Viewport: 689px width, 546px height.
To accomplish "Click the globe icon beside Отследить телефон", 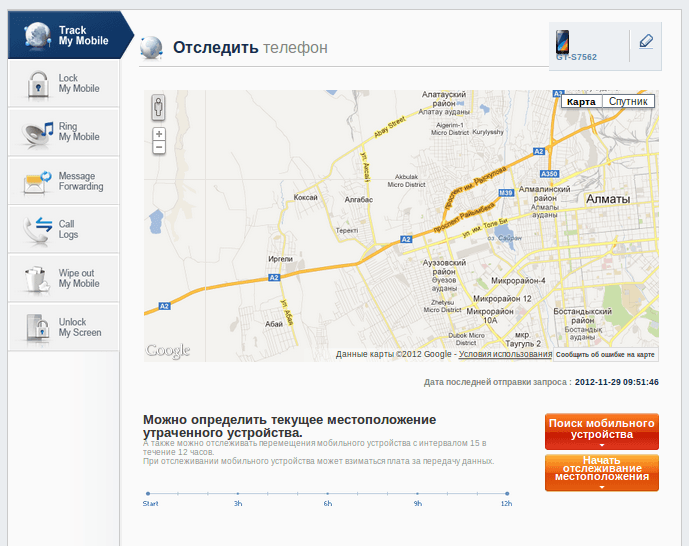I will (x=152, y=48).
